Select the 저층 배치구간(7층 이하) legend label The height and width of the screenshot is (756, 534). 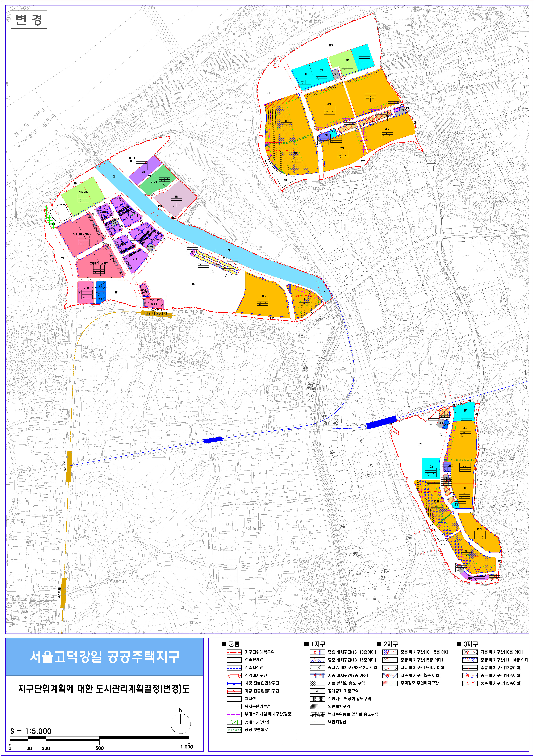click(x=348, y=675)
